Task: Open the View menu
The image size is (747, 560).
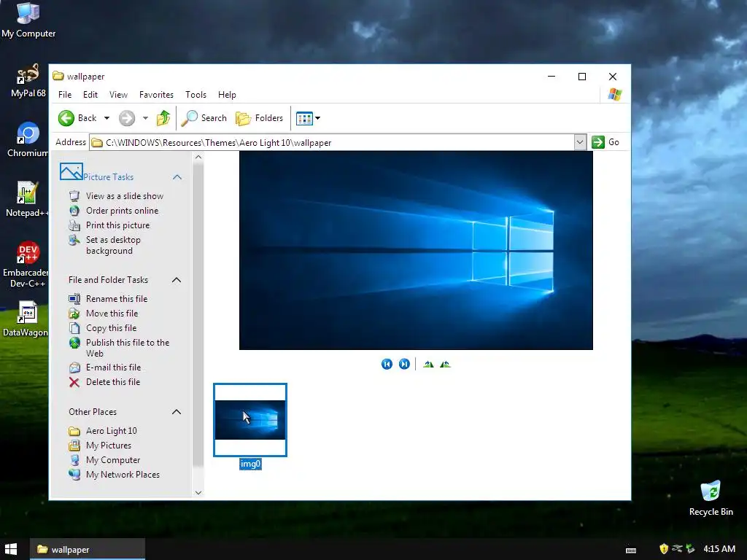Action: point(118,95)
